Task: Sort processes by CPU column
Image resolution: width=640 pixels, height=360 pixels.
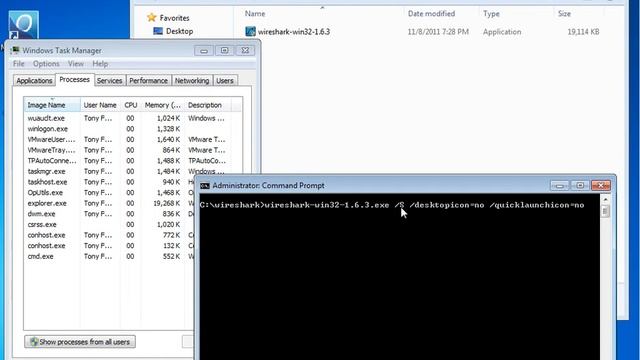Action: (x=131, y=105)
